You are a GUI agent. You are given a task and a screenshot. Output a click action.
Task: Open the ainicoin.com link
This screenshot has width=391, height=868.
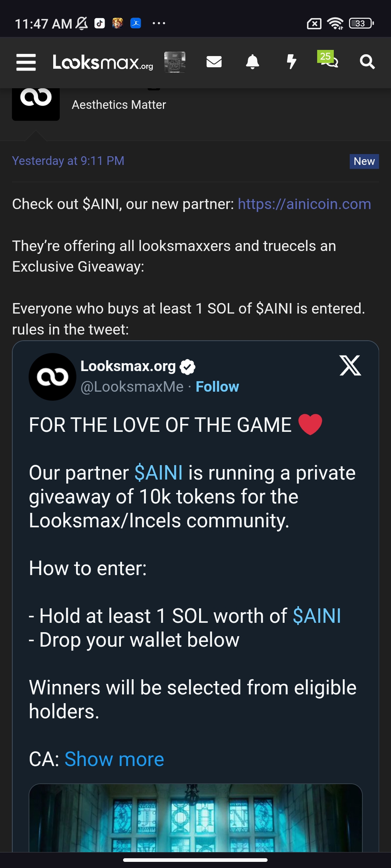pos(304,204)
